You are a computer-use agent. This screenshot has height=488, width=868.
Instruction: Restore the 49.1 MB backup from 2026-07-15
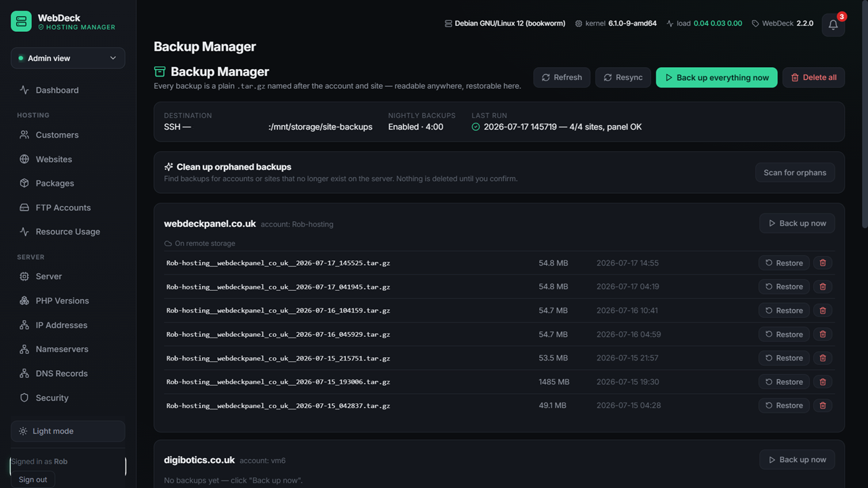[784, 405]
